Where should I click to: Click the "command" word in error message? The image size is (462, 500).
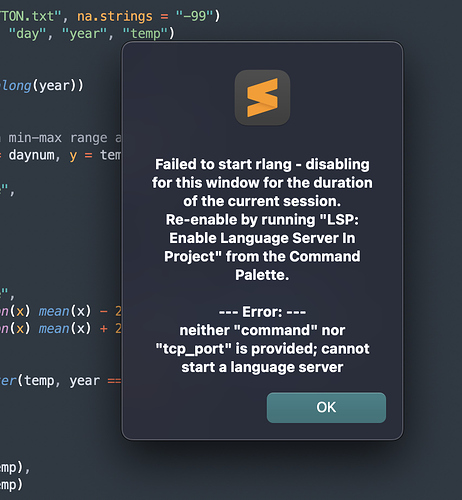tap(276, 330)
